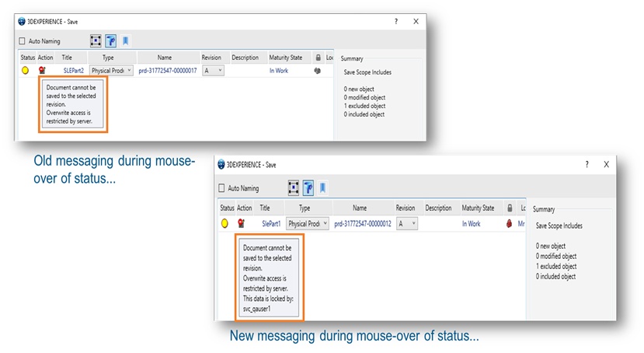The height and width of the screenshot is (353, 644).
Task: Click bookmark icon in bottom dialog toolbar
Action: point(323,188)
